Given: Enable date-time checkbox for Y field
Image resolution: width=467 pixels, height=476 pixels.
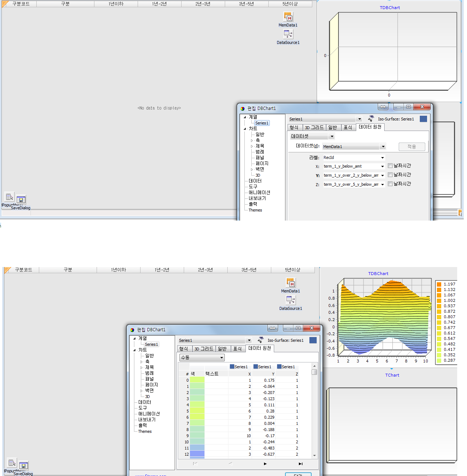Looking at the screenshot, I should 390,175.
